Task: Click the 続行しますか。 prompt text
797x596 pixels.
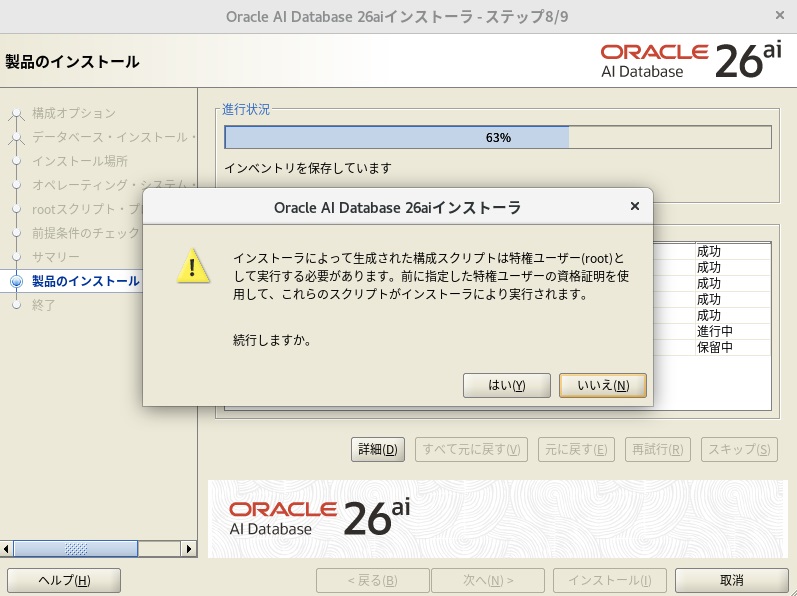Action: tap(272, 339)
